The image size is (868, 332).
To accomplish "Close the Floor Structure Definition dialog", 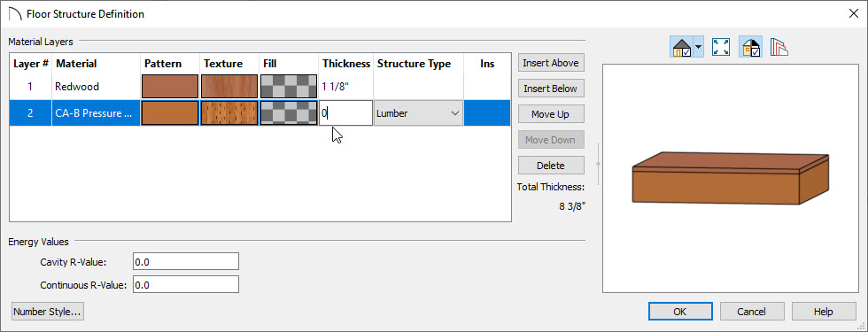I will click(853, 14).
